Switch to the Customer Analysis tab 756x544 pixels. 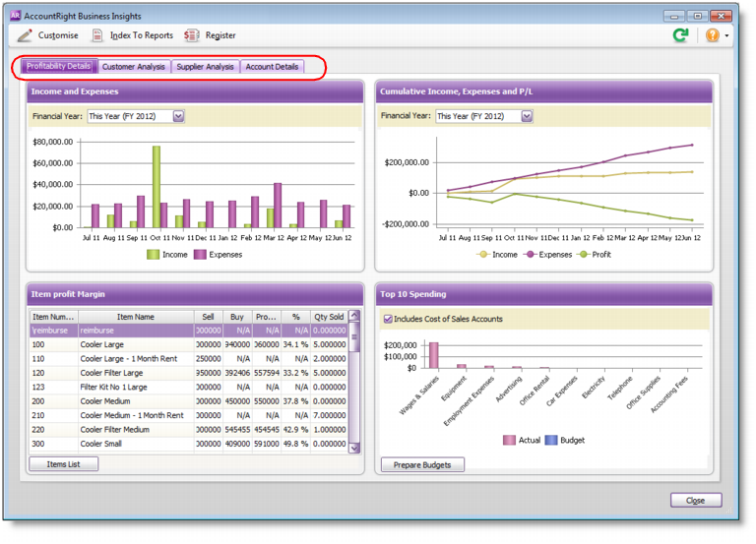[134, 67]
